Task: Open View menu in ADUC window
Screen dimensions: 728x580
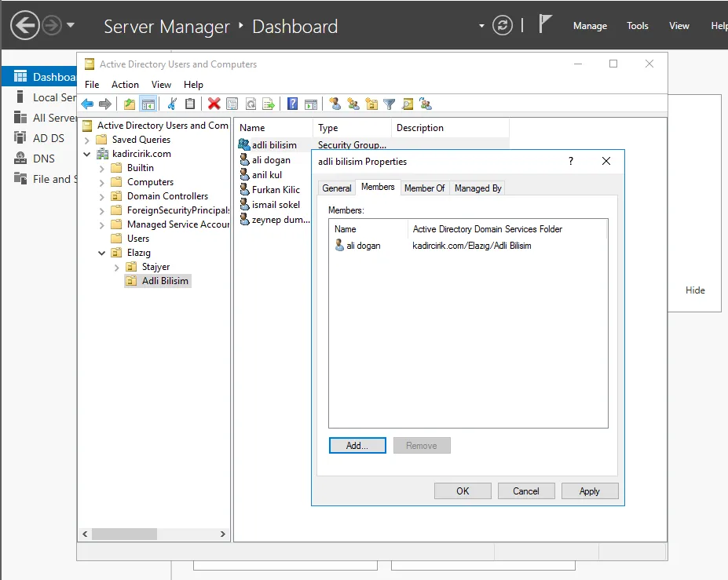Action: pos(161,85)
